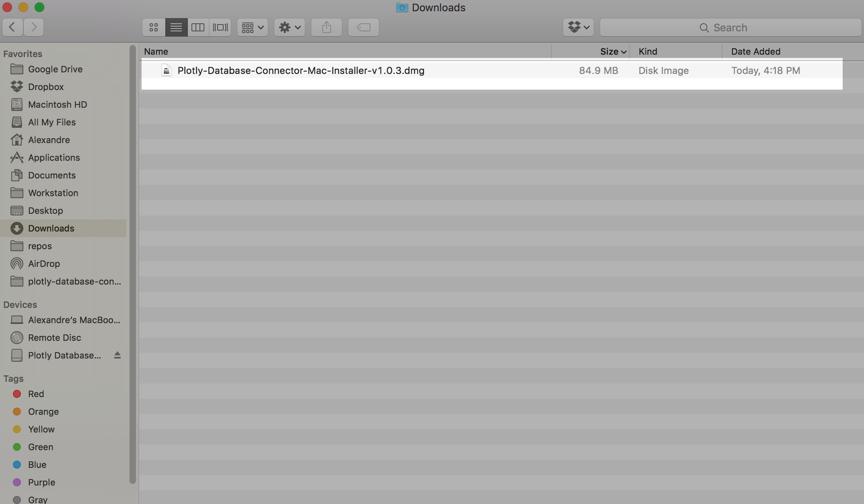Sort files by the Kind column
864x504 pixels.
pos(648,51)
